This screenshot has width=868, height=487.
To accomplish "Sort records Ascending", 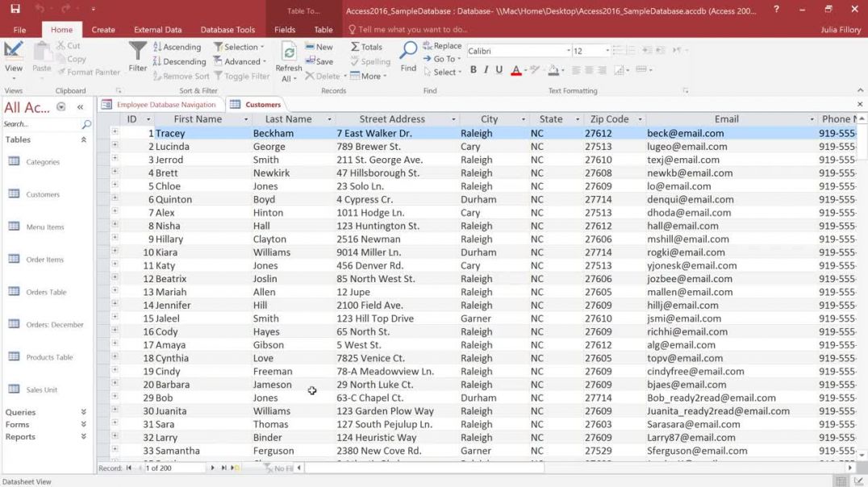I will point(177,47).
